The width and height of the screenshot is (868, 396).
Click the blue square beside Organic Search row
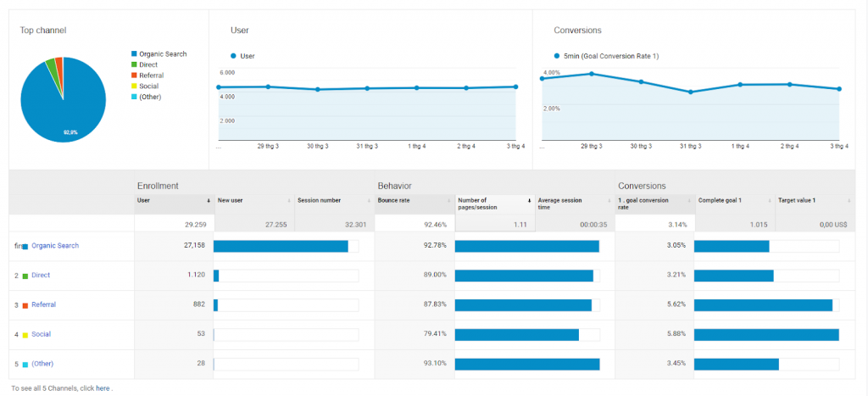25,247
